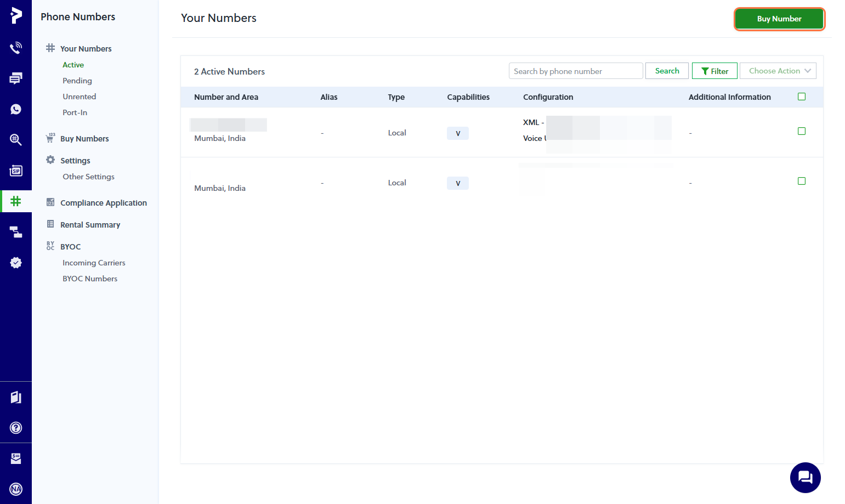
Task: Open the Voice section in left rail
Action: [x=16, y=48]
